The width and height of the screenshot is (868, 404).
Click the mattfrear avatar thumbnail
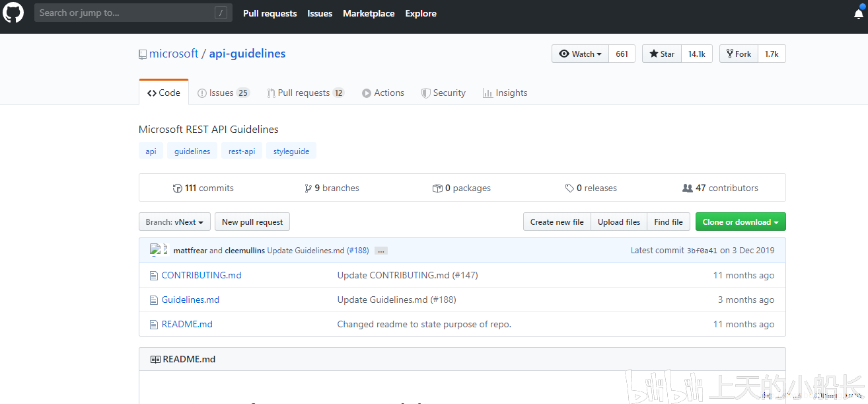coord(155,250)
